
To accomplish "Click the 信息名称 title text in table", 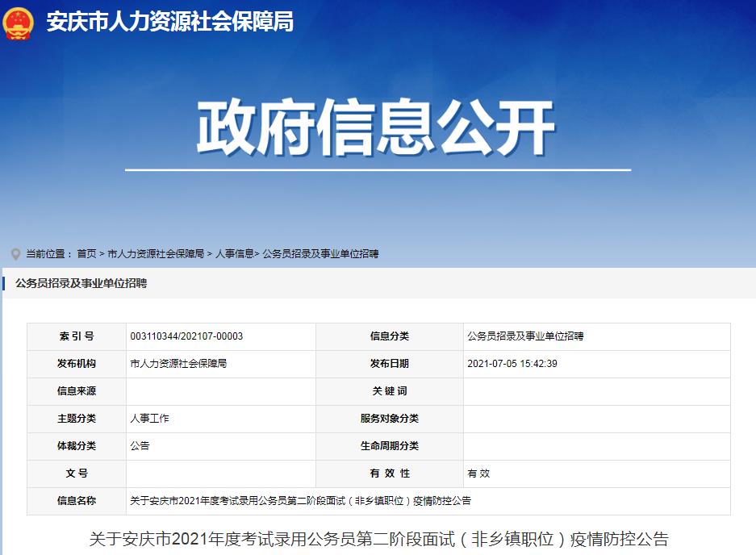I will [x=300, y=501].
